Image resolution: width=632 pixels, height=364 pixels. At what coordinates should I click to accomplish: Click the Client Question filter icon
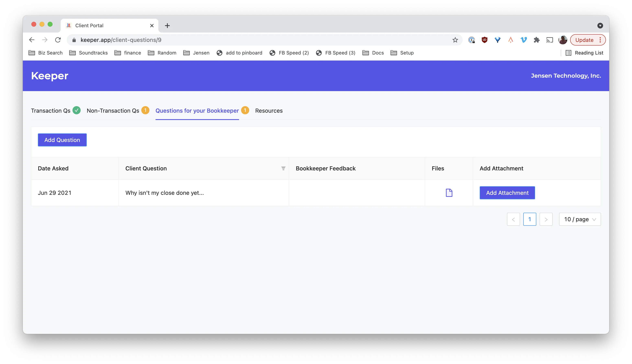tap(283, 169)
